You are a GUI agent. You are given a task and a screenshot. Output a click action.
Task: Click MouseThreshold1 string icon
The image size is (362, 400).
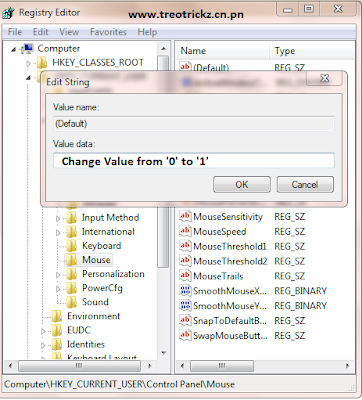[185, 246]
